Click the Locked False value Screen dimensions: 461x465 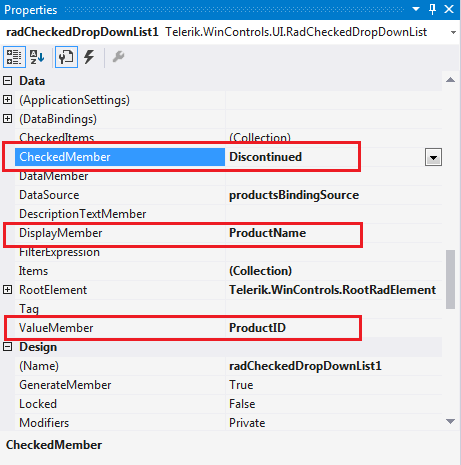(242, 404)
